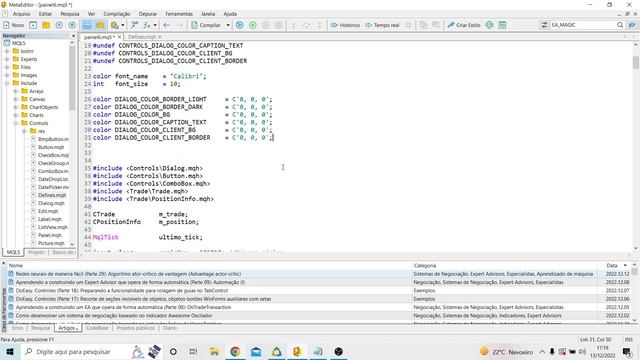Collapse the Include folder in navigator
This screenshot has width=640, height=360.
[x=7, y=83]
